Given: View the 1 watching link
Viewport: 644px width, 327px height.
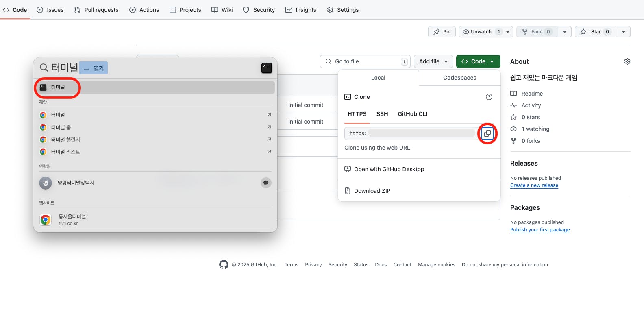Looking at the screenshot, I should point(530,129).
